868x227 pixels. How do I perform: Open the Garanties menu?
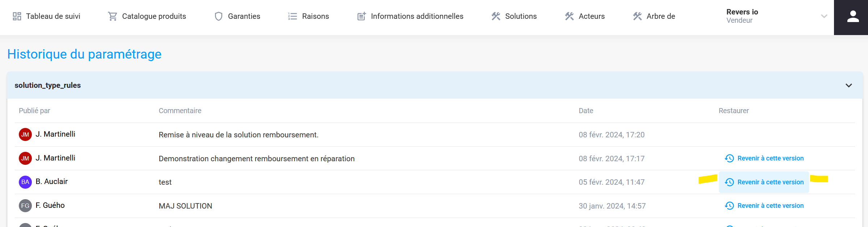click(244, 16)
